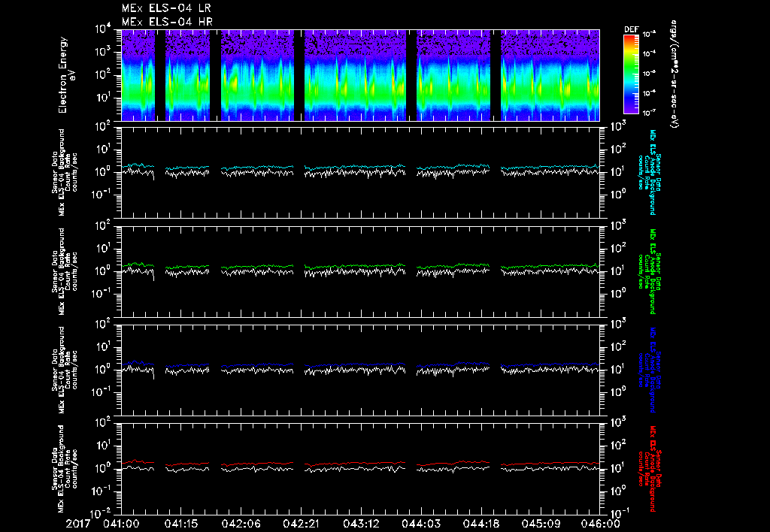Select the cyan "Sensor Data MEx ELS Anode Background" axis label
The image size is (770, 532).
649,172
